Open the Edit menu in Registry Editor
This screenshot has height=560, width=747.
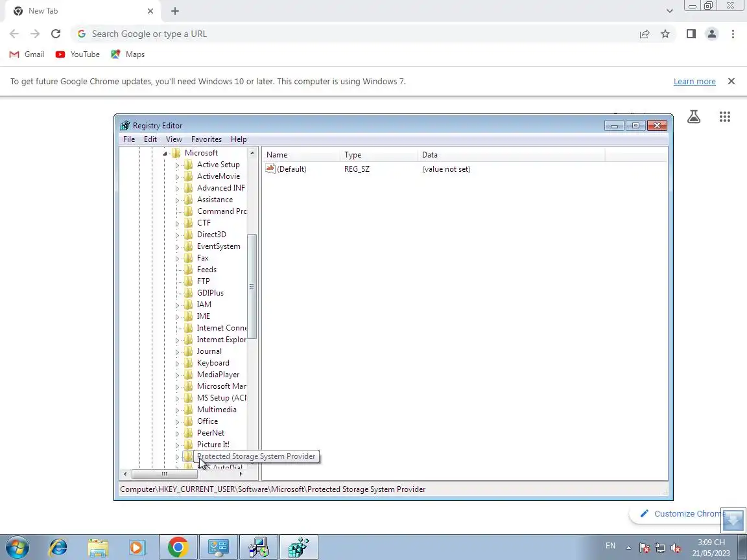click(x=150, y=139)
